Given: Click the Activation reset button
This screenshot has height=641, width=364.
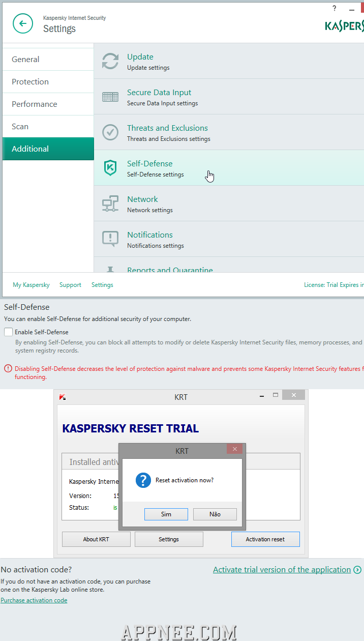Looking at the screenshot, I should tap(265, 539).
